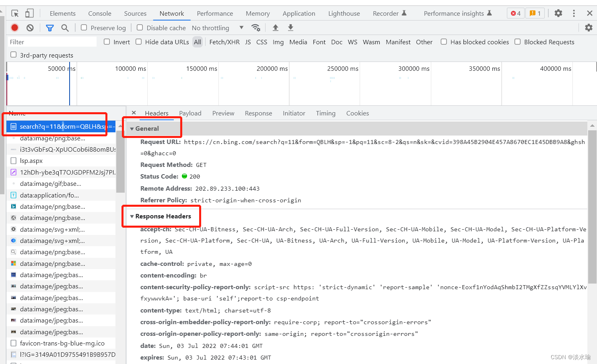Open the No throttling dropdown
Image resolution: width=597 pixels, height=364 pixels.
tap(218, 28)
